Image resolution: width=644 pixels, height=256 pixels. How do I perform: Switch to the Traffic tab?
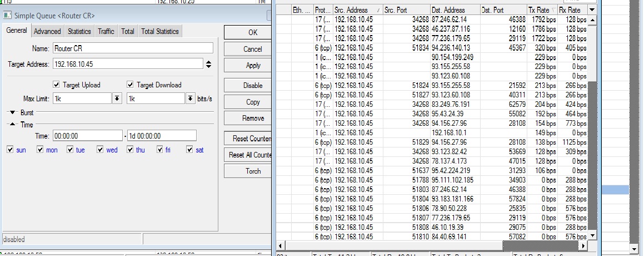106,32
